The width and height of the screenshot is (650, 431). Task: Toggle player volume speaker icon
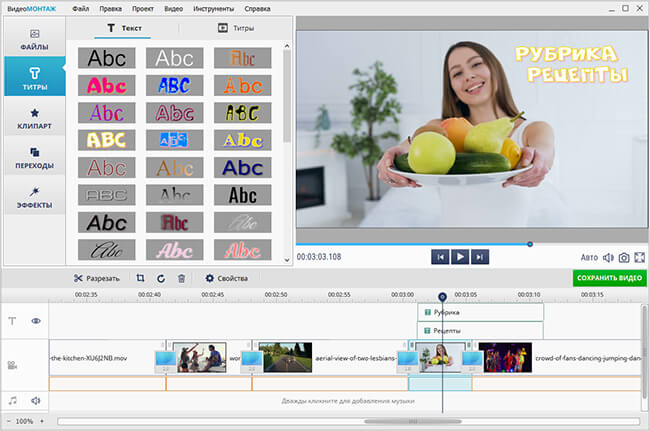point(607,257)
